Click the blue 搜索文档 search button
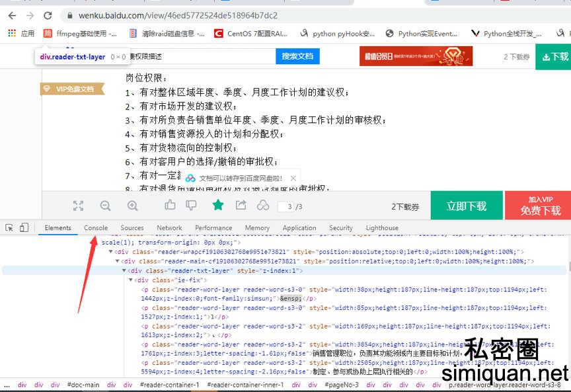571x392 pixels. pyautogui.click(x=297, y=56)
